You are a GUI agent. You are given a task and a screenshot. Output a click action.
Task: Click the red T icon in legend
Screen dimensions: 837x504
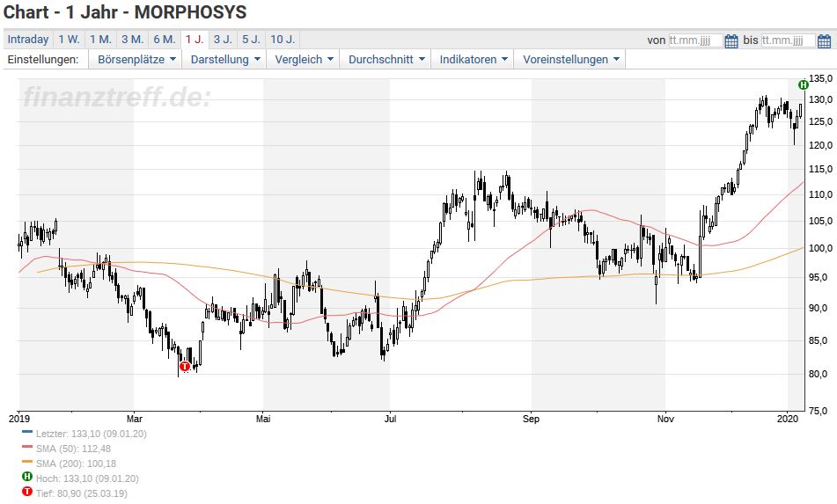27,492
